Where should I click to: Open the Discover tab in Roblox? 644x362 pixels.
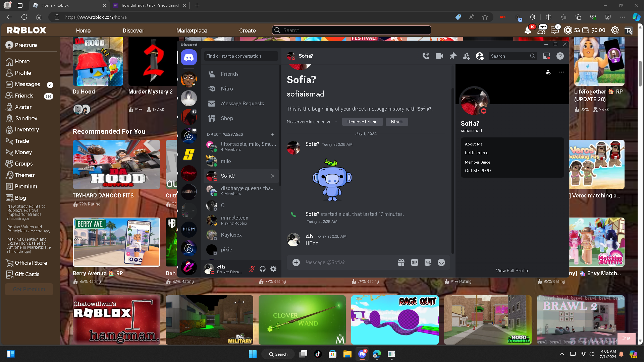pos(133,31)
